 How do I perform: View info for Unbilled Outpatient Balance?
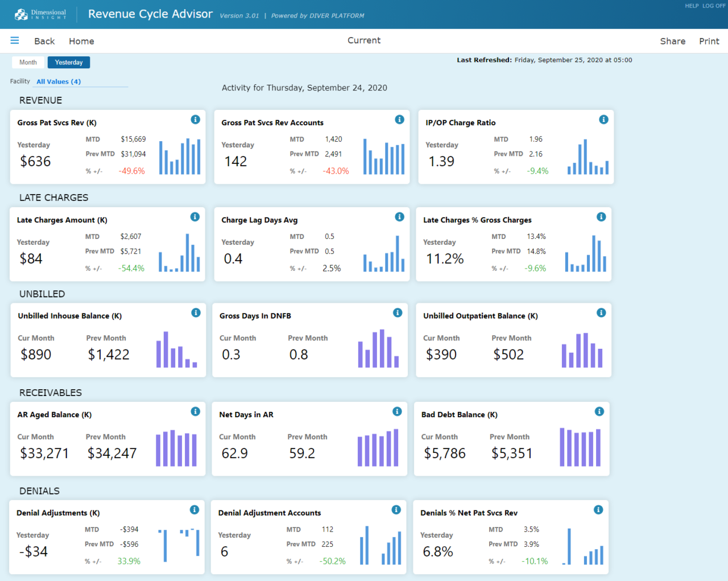(601, 312)
